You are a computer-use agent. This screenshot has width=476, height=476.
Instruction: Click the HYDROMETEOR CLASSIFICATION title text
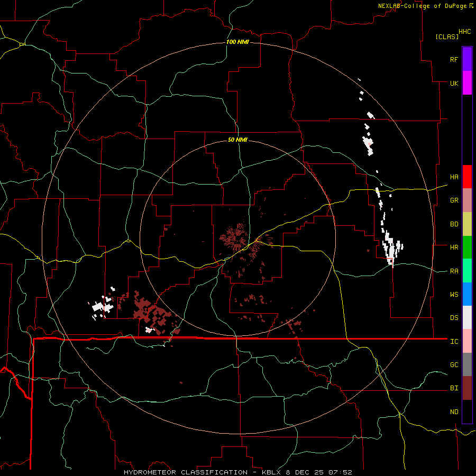186,472
